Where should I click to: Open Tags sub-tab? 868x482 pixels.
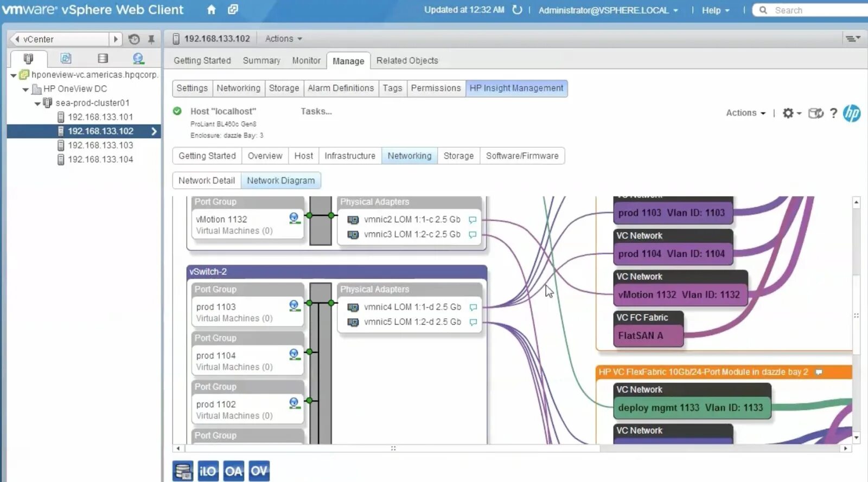point(392,88)
